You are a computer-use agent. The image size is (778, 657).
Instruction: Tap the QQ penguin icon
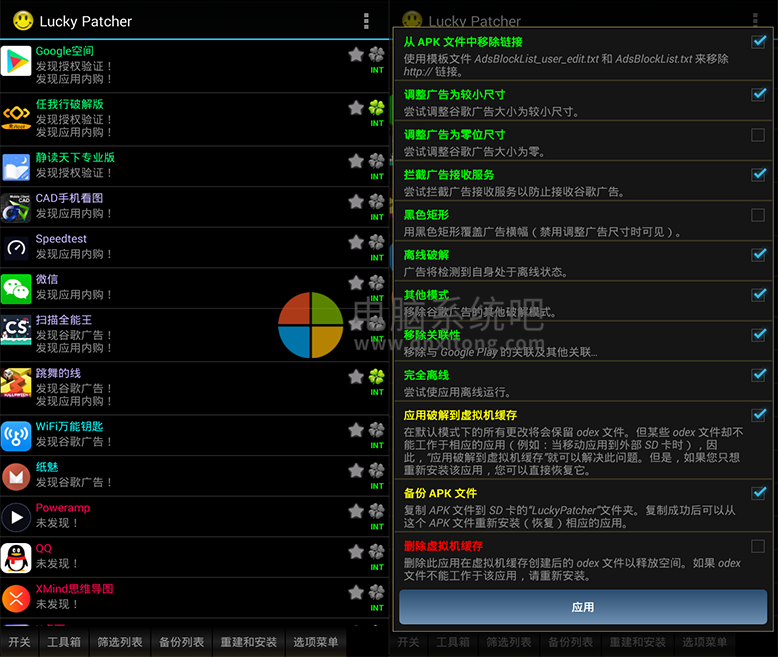pyautogui.click(x=16, y=558)
